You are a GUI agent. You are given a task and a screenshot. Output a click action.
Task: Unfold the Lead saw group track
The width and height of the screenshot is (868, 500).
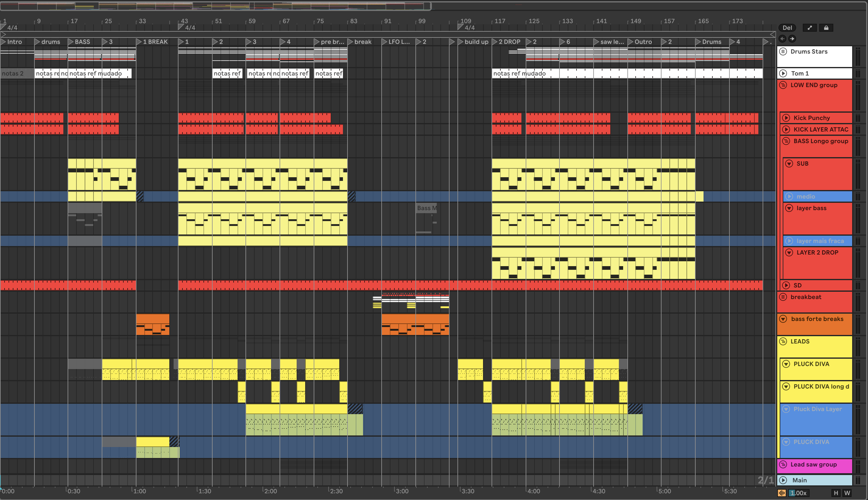783,464
